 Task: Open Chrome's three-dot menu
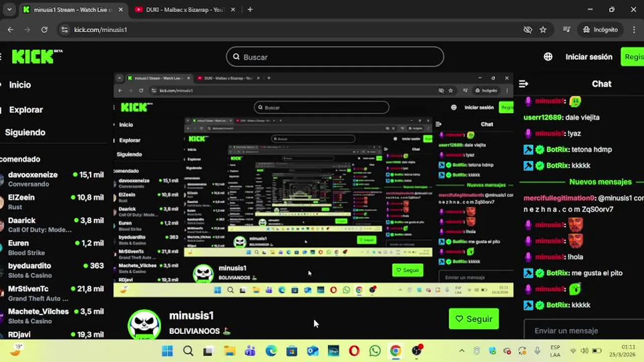point(633,30)
